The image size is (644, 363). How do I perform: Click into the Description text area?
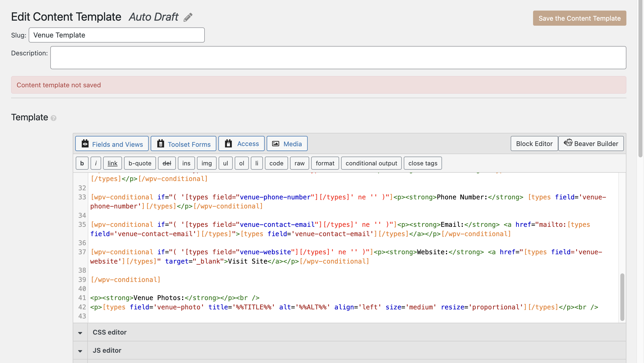click(338, 58)
